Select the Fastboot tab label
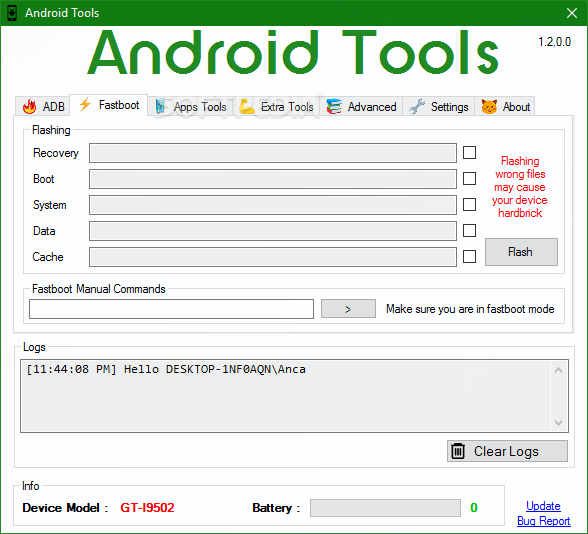 click(119, 105)
